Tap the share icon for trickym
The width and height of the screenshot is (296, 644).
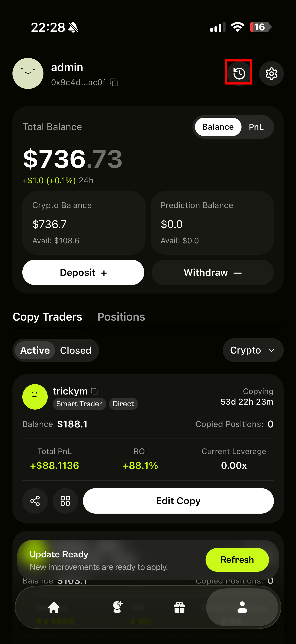(x=35, y=501)
